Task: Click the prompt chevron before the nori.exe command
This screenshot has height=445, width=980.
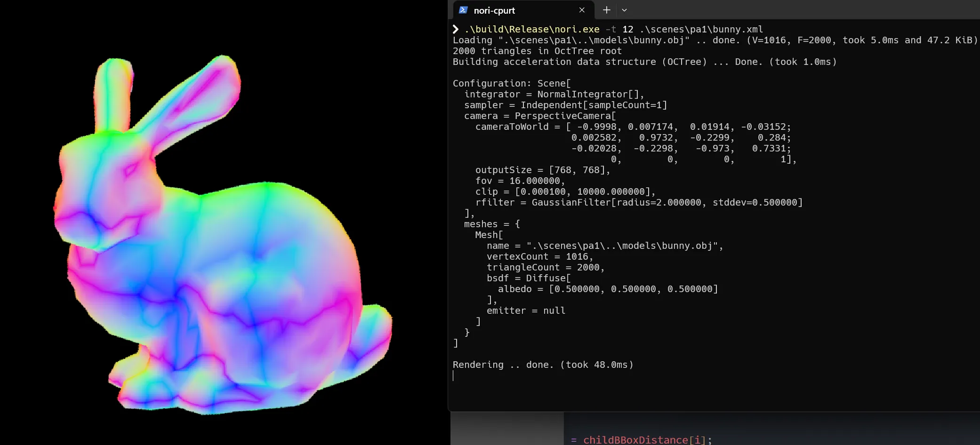Action: tap(456, 29)
